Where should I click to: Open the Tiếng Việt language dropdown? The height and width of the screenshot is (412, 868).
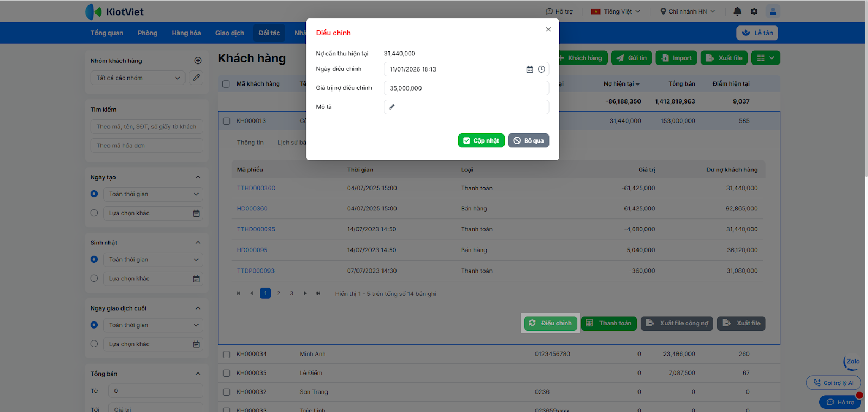[x=616, y=11]
